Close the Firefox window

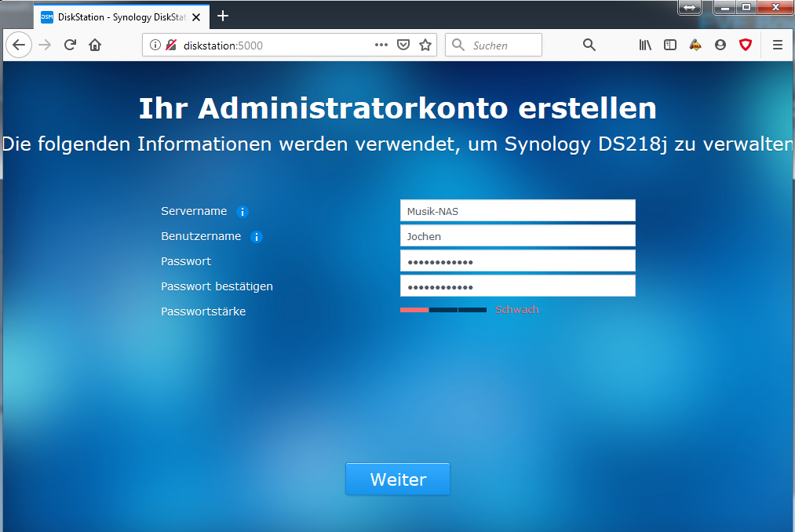(775, 7)
